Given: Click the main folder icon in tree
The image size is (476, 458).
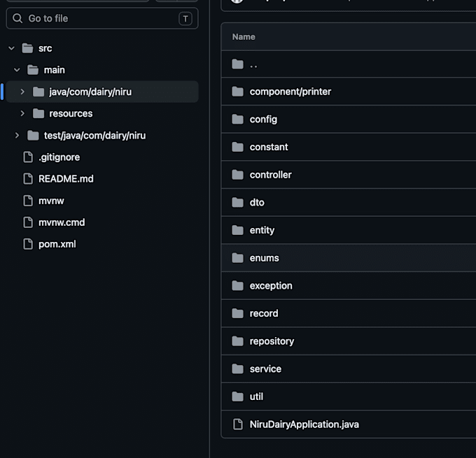Looking at the screenshot, I should (33, 70).
